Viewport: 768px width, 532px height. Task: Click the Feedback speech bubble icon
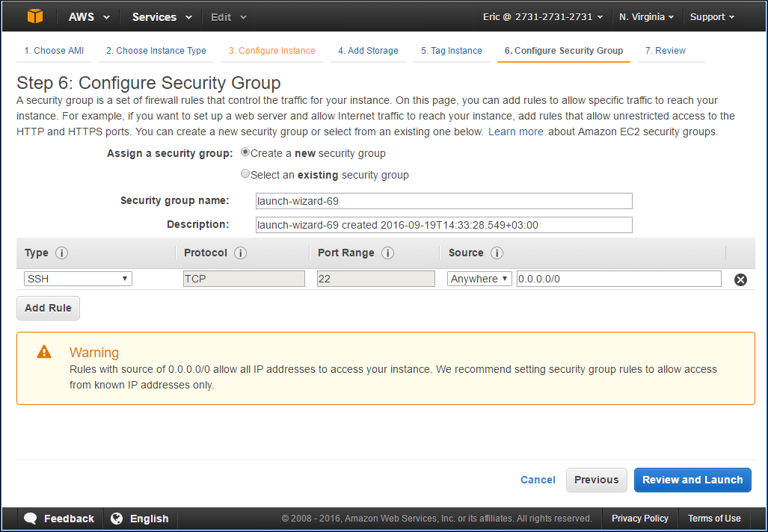click(x=31, y=519)
